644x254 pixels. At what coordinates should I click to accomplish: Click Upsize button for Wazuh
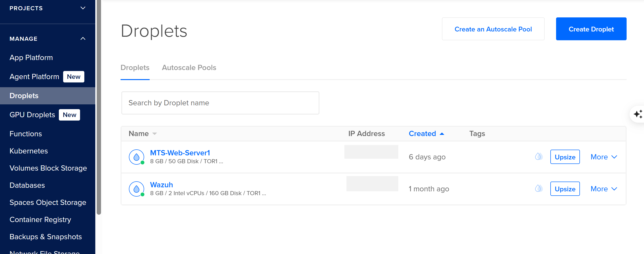pyautogui.click(x=565, y=189)
